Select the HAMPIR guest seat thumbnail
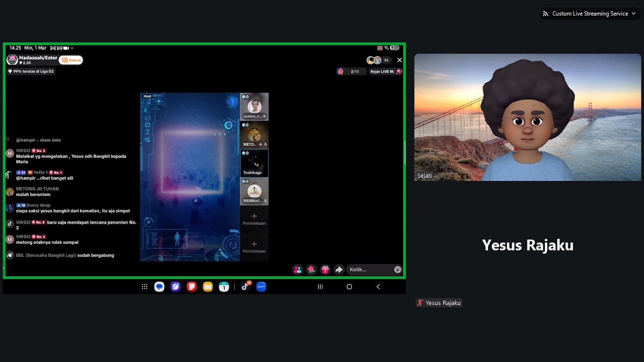Screen dimensions: 644x362 (x=254, y=107)
